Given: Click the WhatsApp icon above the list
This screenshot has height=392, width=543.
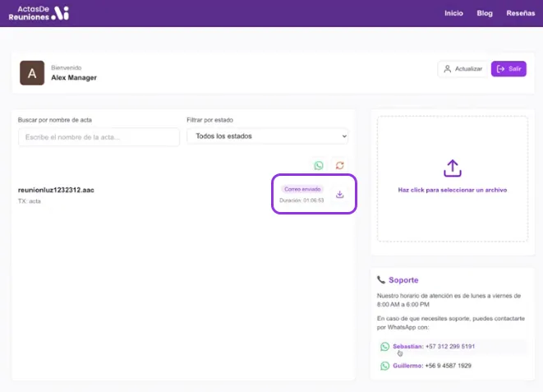Looking at the screenshot, I should [x=319, y=165].
